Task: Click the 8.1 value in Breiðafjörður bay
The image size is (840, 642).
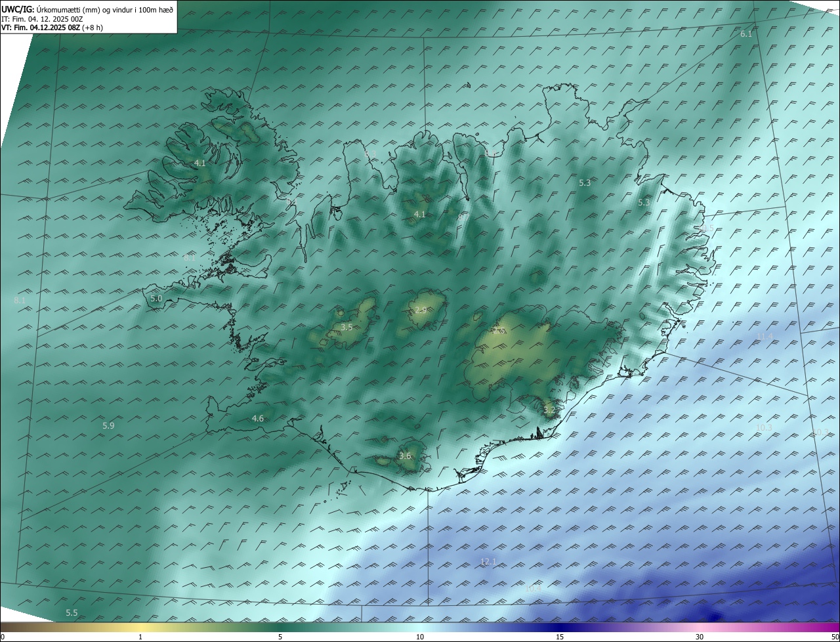Action: [189, 258]
